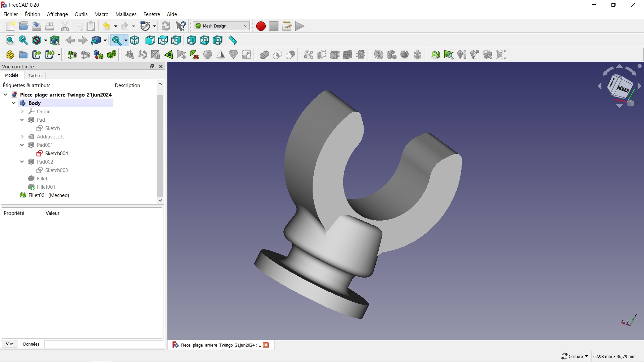Viewport: 644px width, 362px height.
Task: Collapse the Body tree node
Action: 14,103
